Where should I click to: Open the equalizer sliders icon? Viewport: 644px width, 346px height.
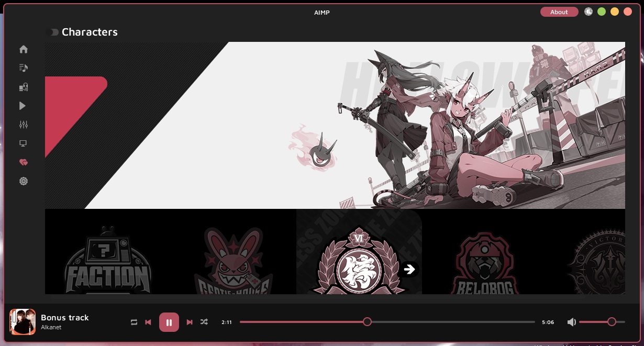point(23,125)
